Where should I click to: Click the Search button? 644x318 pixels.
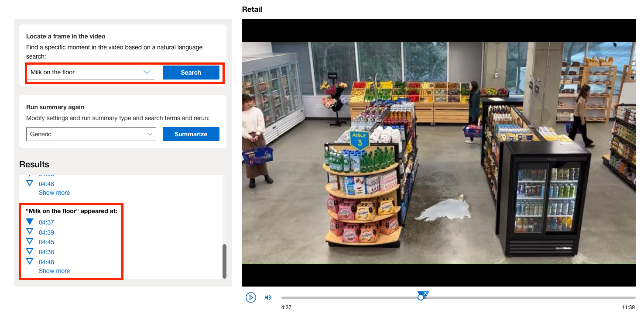pos(191,72)
